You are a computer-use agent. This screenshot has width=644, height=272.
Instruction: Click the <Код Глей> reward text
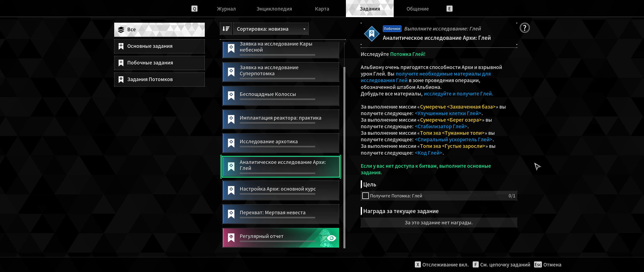tap(428, 153)
